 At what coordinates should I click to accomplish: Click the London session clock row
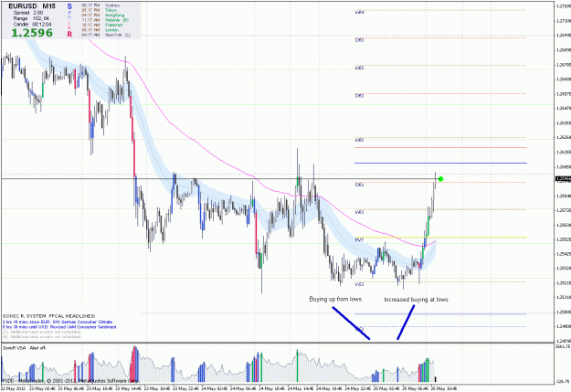tap(100, 30)
